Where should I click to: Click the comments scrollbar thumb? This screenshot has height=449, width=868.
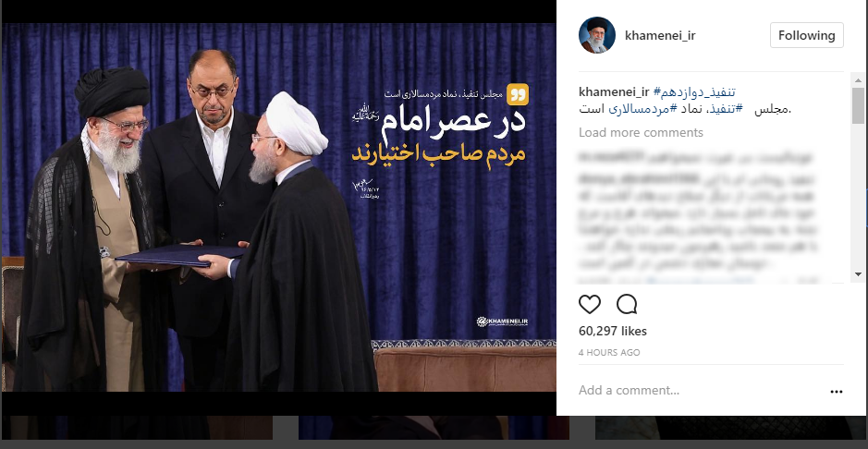(858, 105)
